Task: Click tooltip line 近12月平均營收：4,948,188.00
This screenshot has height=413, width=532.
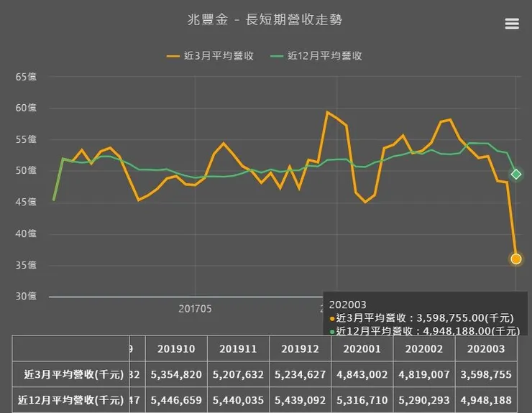Action: click(425, 330)
